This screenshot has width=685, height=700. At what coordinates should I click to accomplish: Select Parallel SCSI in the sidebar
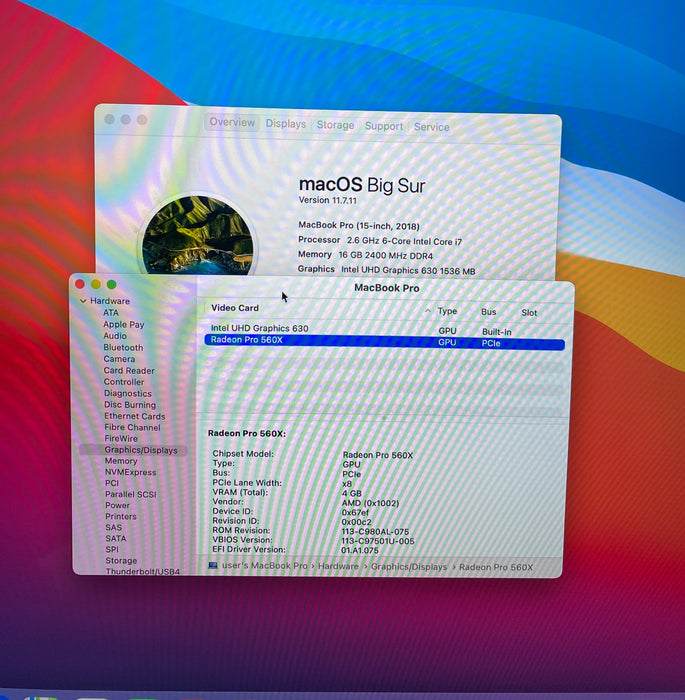pos(131,494)
